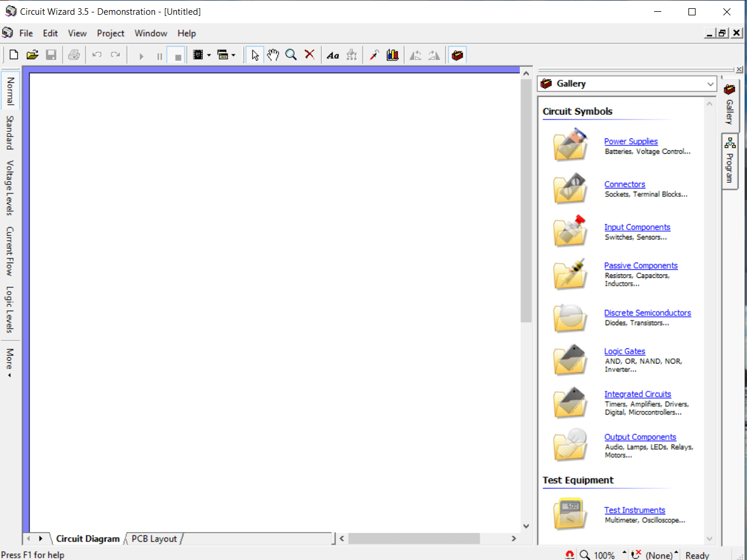Open the Power Supplies category link
The height and width of the screenshot is (560, 747).
tap(630, 141)
